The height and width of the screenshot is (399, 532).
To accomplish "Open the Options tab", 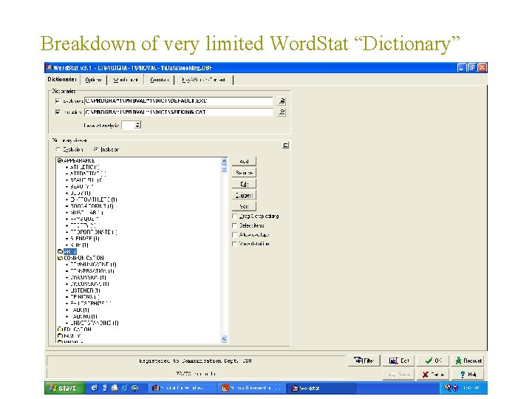I will coord(93,80).
